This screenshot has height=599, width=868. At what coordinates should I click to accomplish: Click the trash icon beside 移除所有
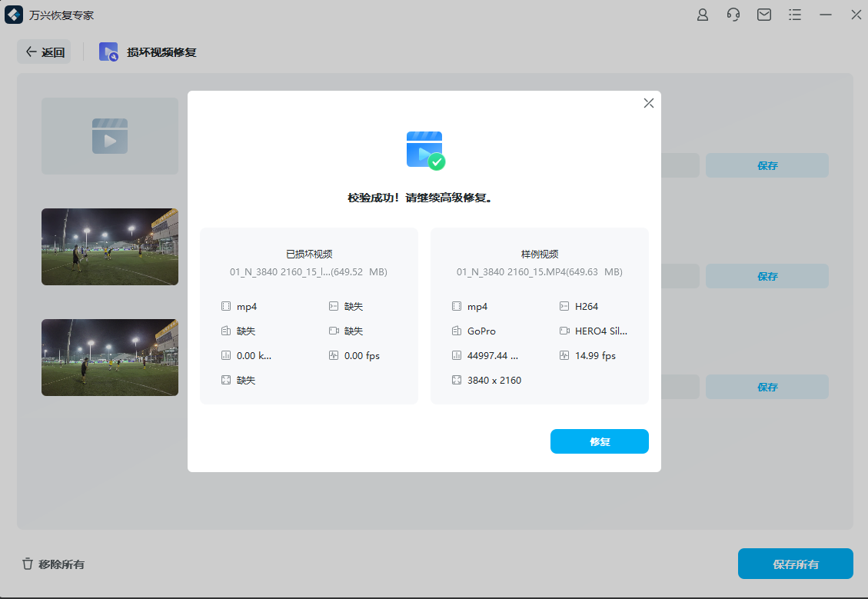click(x=28, y=564)
